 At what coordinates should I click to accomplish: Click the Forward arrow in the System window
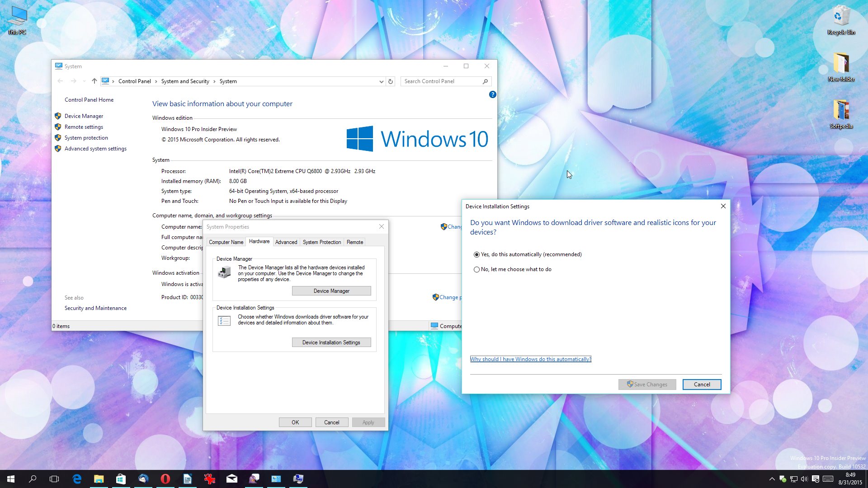74,81
